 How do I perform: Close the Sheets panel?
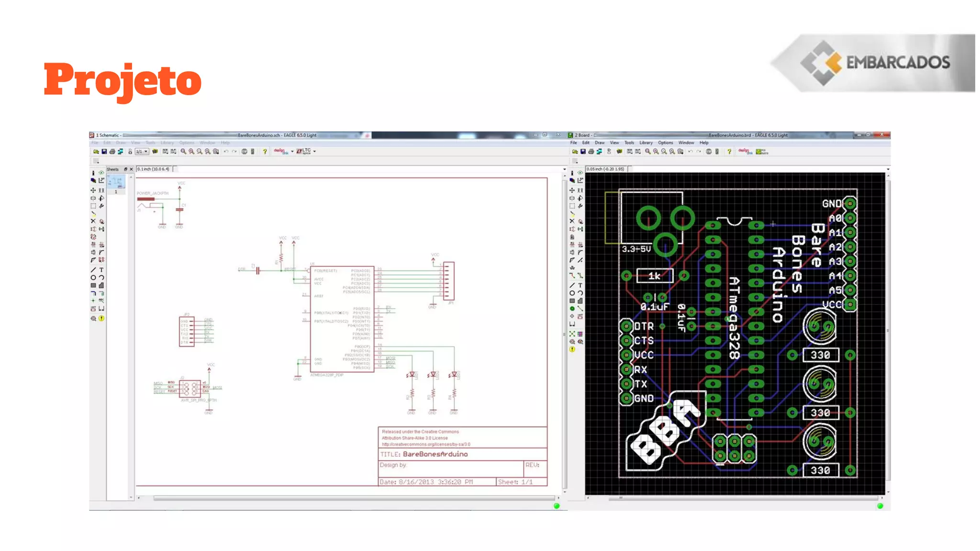131,169
